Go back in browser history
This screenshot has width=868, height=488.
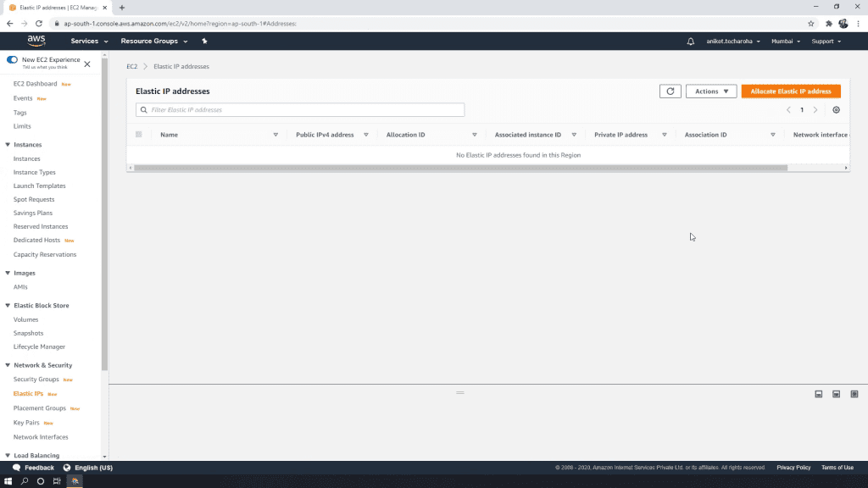point(9,23)
